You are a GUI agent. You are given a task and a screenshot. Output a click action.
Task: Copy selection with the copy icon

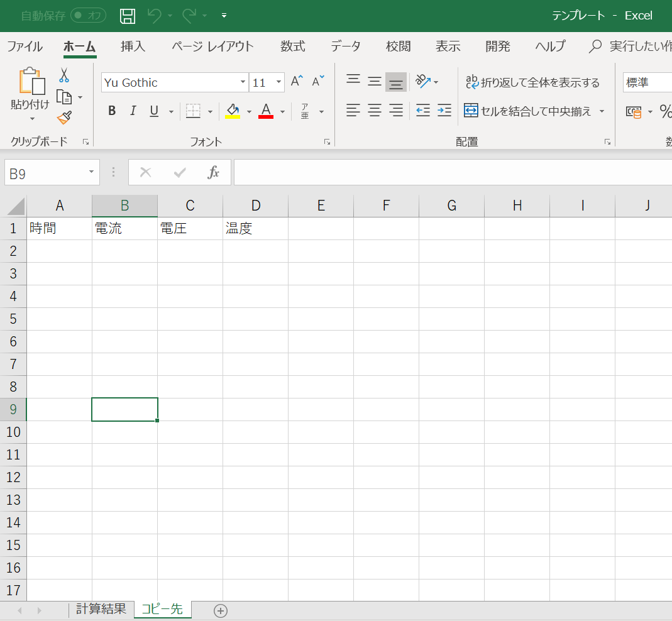click(x=64, y=97)
